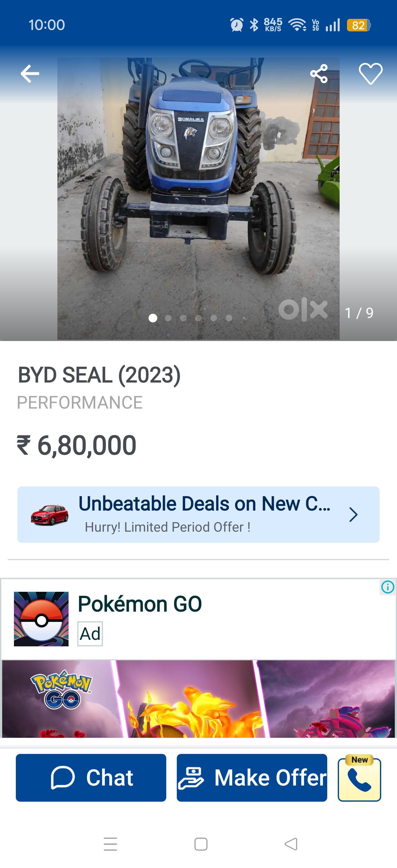The image size is (397, 868).
Task: Open Android recent apps menu button
Action: pos(110,844)
